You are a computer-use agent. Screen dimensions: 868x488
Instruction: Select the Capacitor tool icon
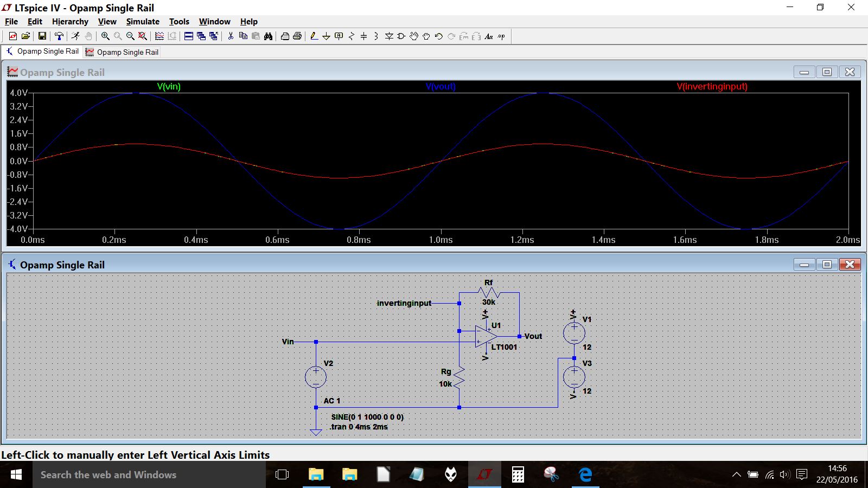click(363, 36)
